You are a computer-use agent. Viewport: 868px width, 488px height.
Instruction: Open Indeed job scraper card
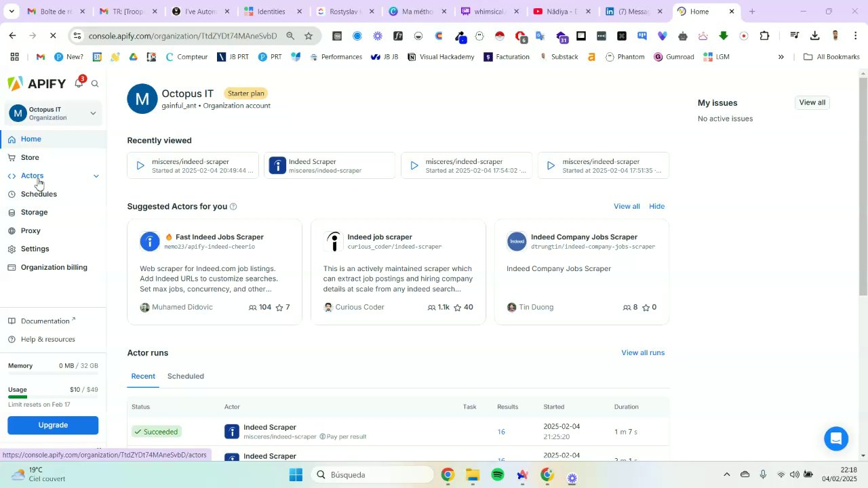click(x=398, y=272)
